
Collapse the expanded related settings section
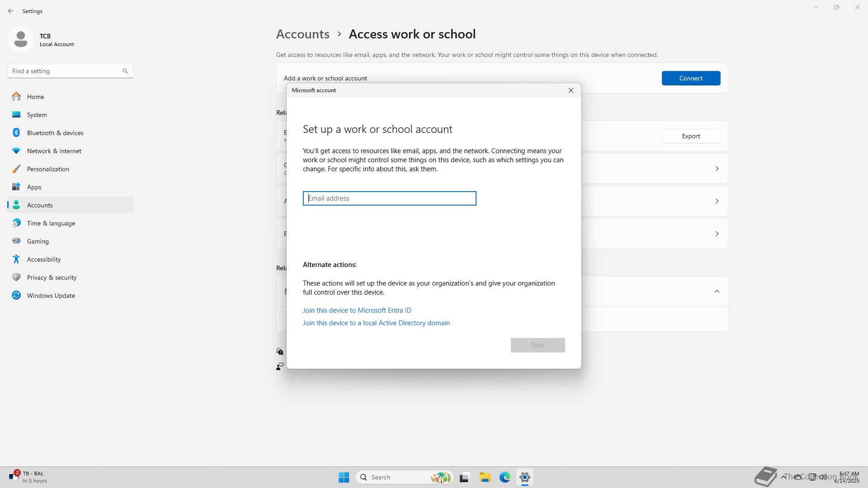717,291
